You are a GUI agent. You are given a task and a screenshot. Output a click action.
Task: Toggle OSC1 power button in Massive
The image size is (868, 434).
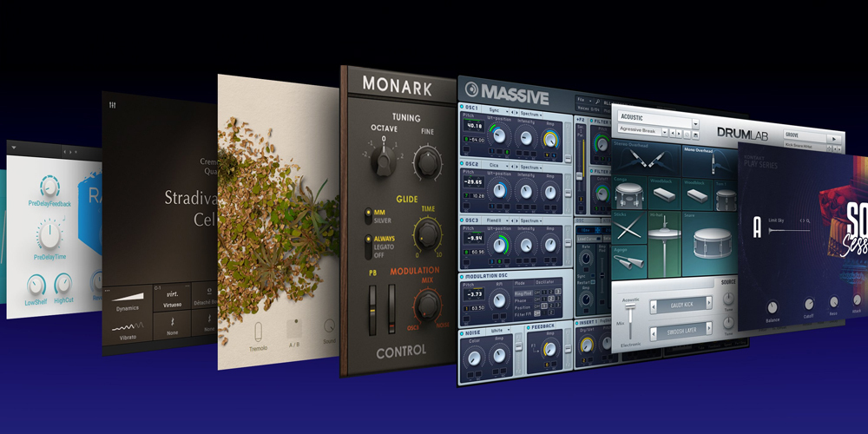click(x=462, y=108)
